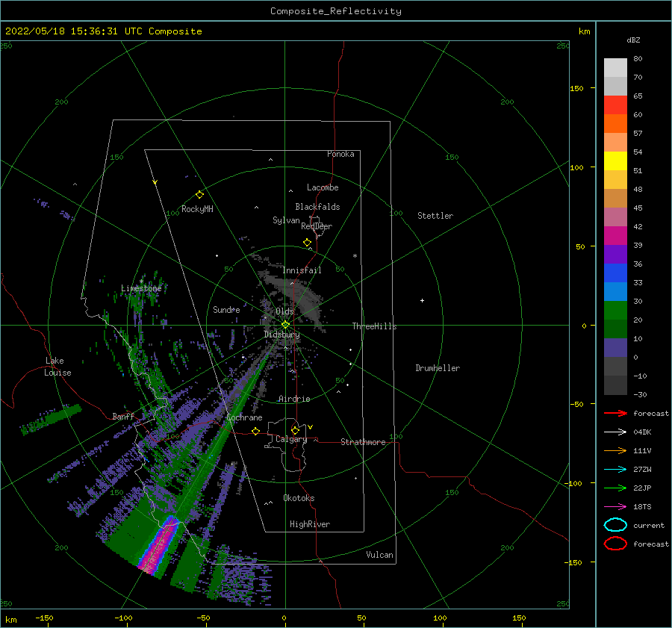The width and height of the screenshot is (672, 628).
Task: Click the Olds label
Action: click(284, 311)
